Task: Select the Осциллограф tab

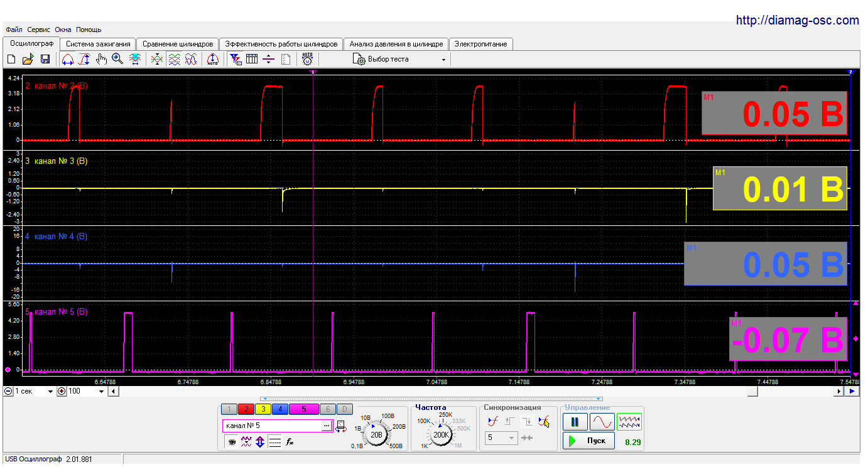Action: click(x=32, y=43)
